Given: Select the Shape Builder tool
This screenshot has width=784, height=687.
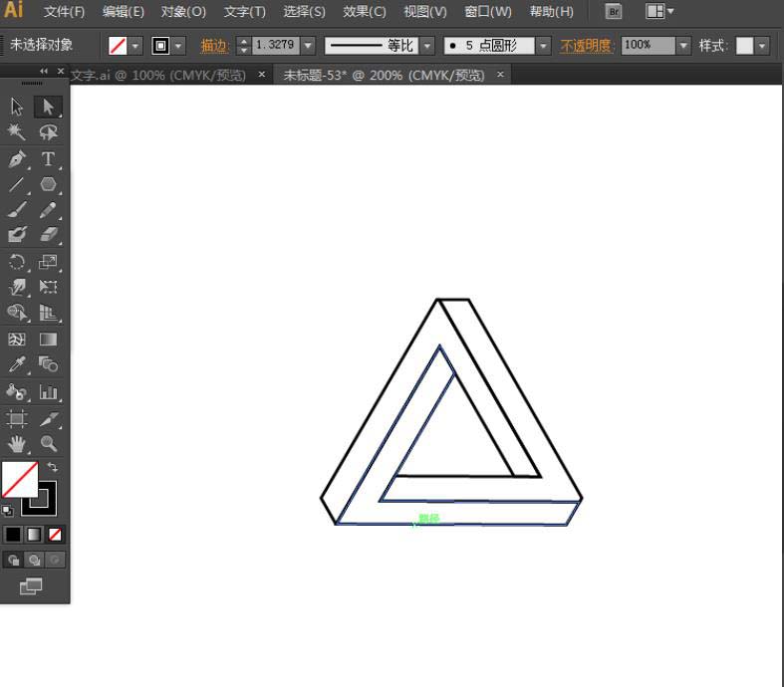Looking at the screenshot, I should pyautogui.click(x=17, y=313).
